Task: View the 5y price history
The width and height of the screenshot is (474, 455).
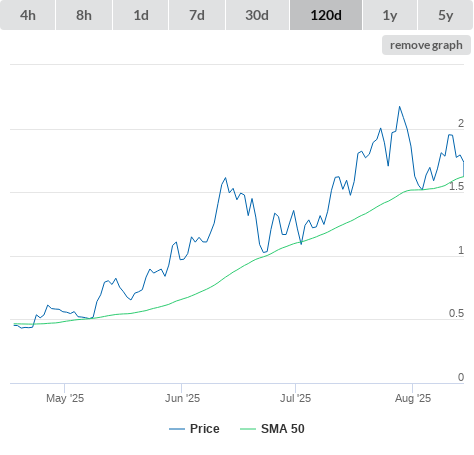Action: click(x=446, y=15)
